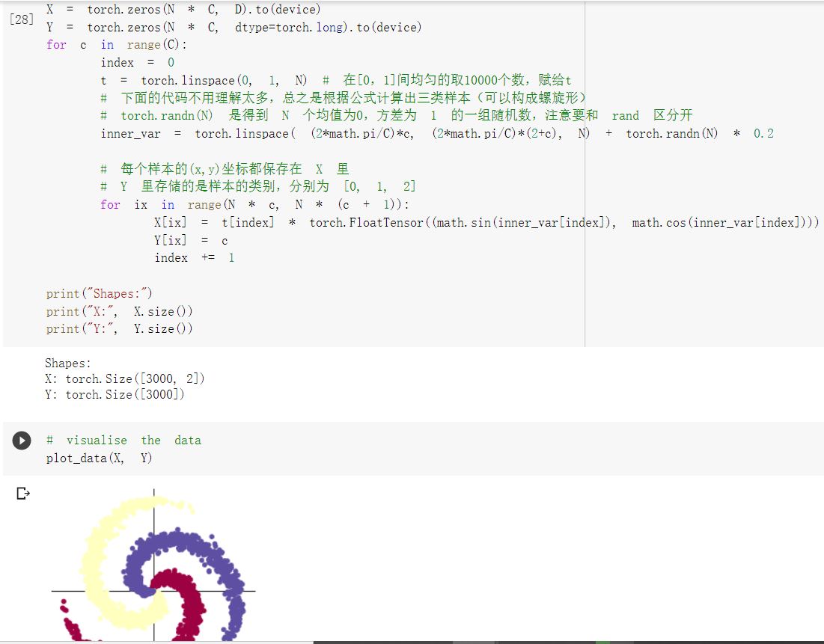Click the output toggle icon beside the plot
Screen dimensions: 824x644
pyautogui.click(x=23, y=493)
